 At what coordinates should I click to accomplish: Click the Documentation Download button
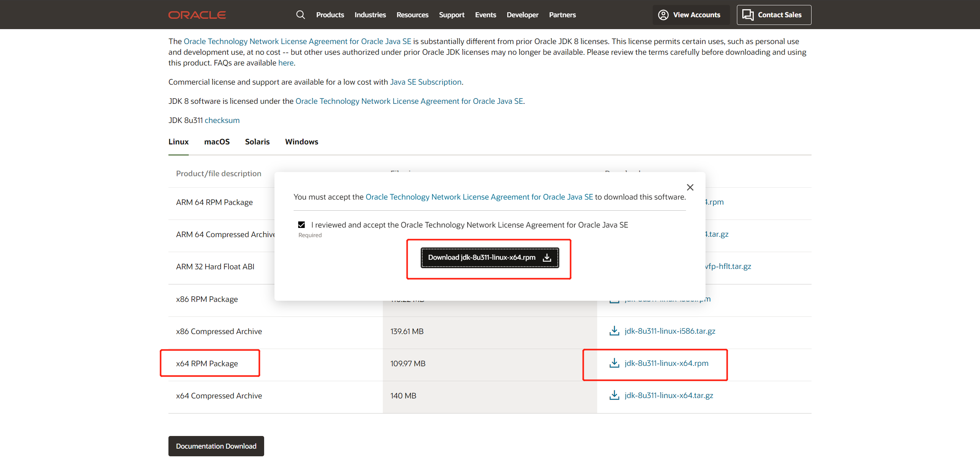pyautogui.click(x=216, y=446)
